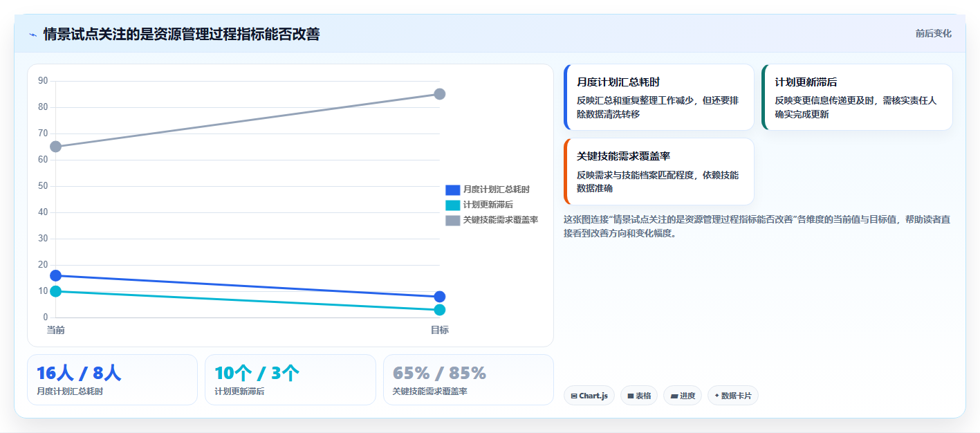Click the 当前 x-axis label
Image resolution: width=980 pixels, height=433 pixels.
pyautogui.click(x=56, y=330)
